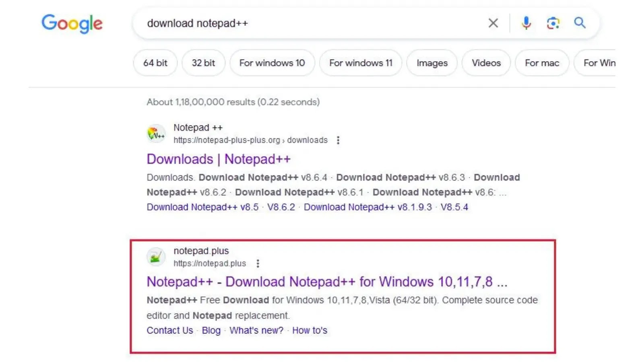Select the 32 bit filter chip

click(203, 63)
